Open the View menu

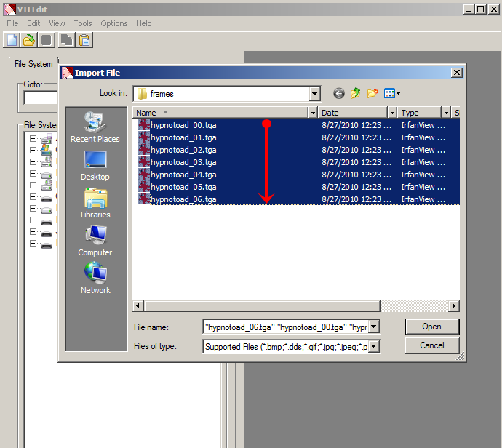tap(57, 23)
